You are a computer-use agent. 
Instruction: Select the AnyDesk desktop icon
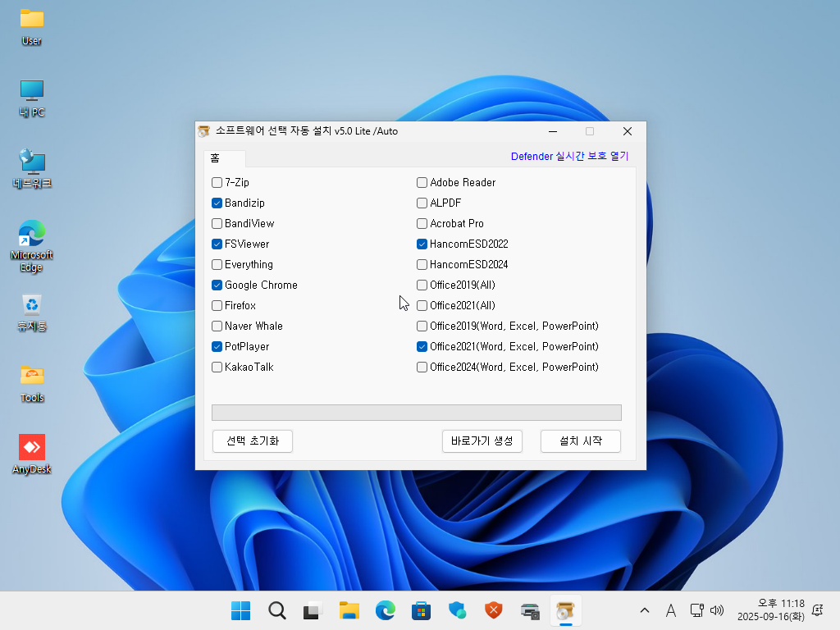pos(32,454)
